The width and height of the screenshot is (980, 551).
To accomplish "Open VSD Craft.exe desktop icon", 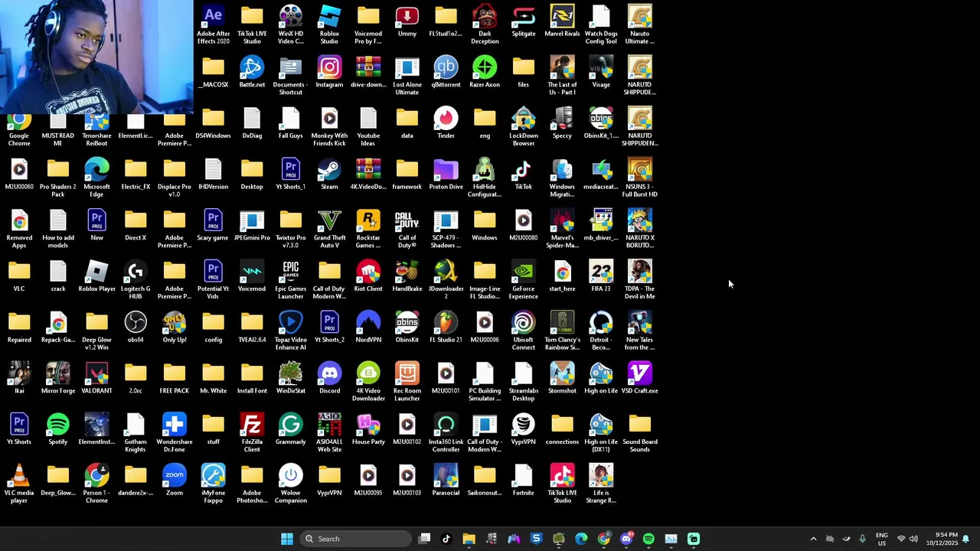I will point(640,379).
